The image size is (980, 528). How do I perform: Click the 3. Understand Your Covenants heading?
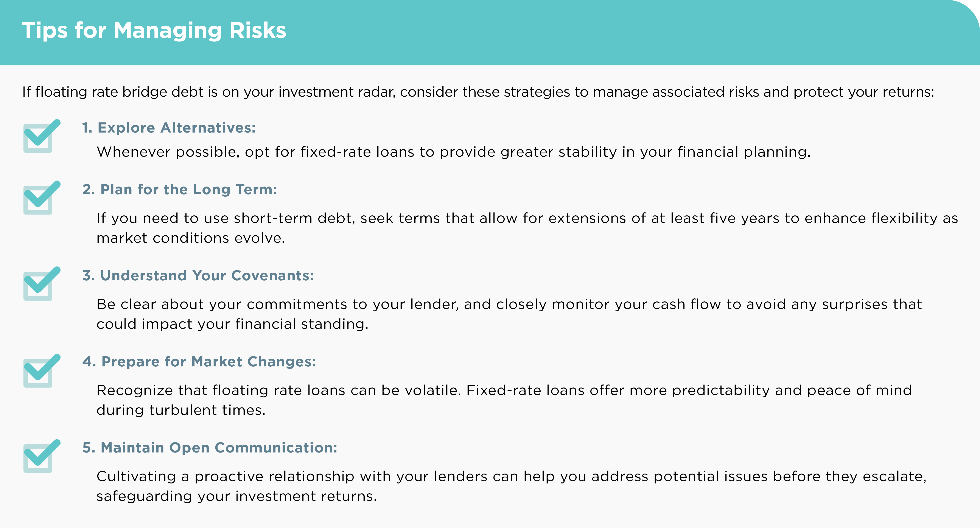coord(198,275)
